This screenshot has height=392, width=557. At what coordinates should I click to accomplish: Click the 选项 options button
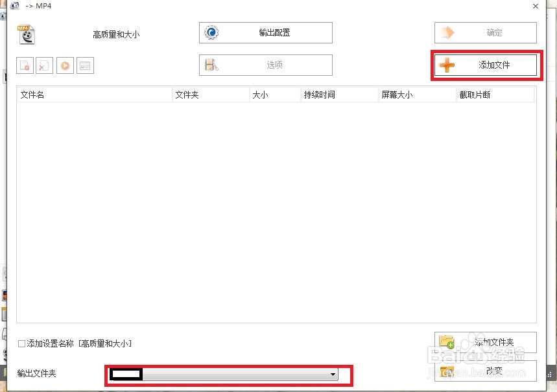(x=266, y=65)
